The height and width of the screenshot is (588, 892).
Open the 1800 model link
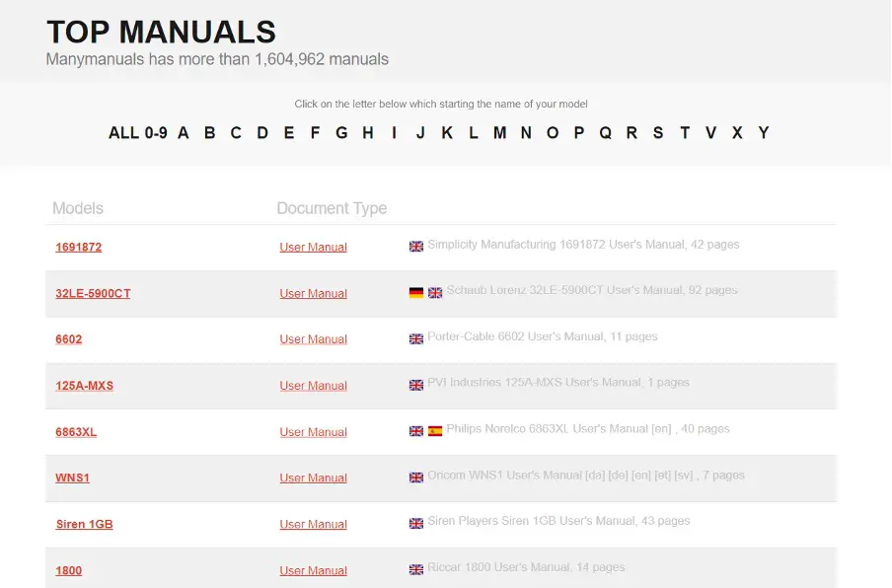(x=69, y=570)
